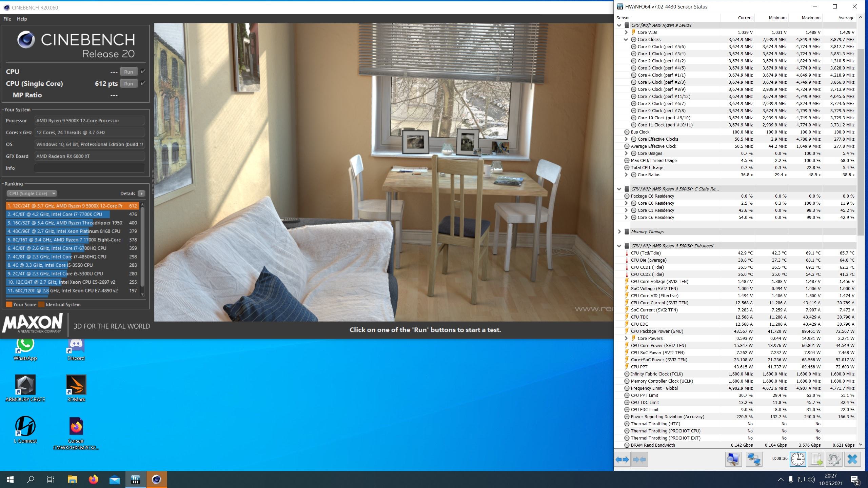Switch to HWiNFO taskbar icon
The height and width of the screenshot is (488, 868).
136,480
